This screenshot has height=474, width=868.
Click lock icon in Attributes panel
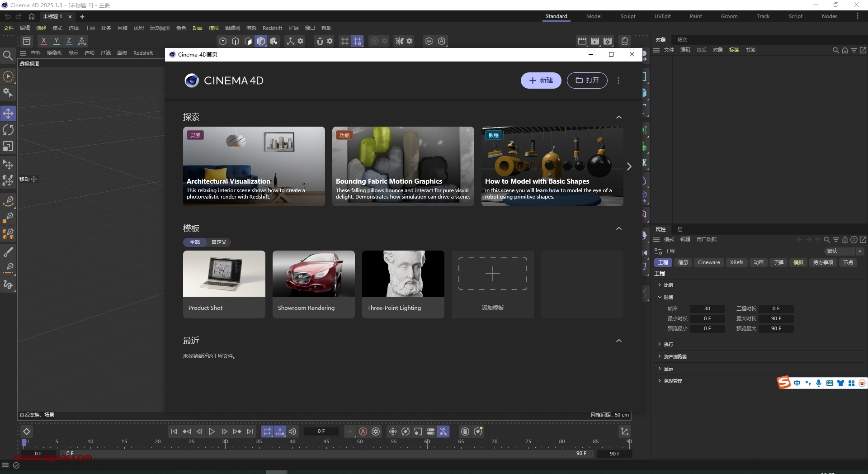tap(844, 240)
